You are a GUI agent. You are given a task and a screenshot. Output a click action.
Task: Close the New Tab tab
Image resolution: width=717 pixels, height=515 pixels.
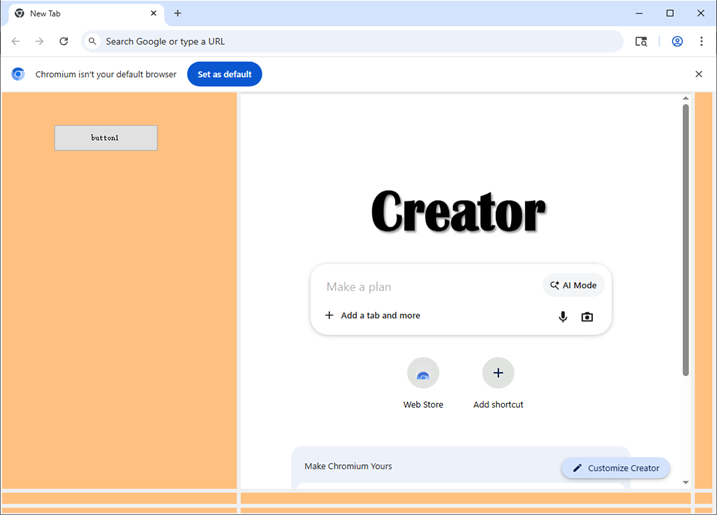pos(154,13)
